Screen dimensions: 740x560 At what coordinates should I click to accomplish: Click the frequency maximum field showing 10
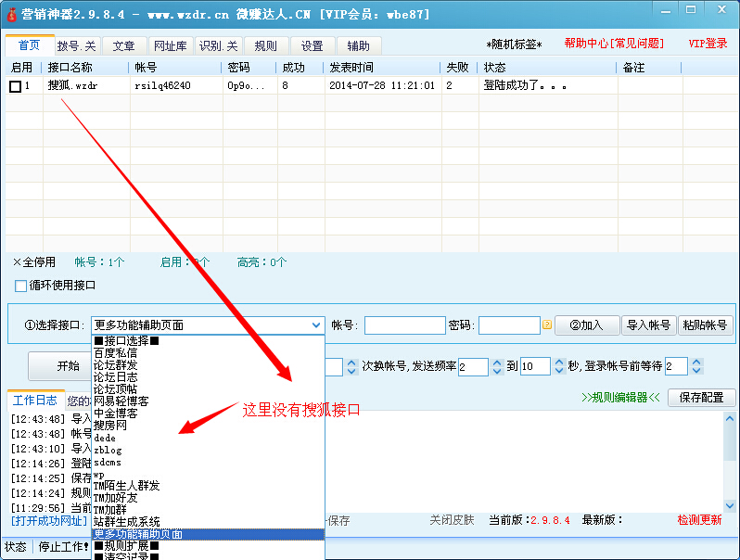[535, 366]
